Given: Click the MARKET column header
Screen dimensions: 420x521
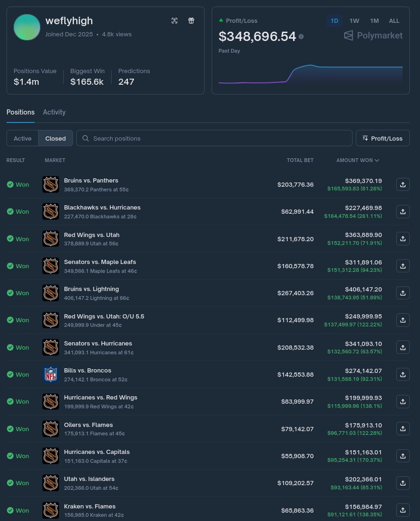Looking at the screenshot, I should pyautogui.click(x=55, y=160).
